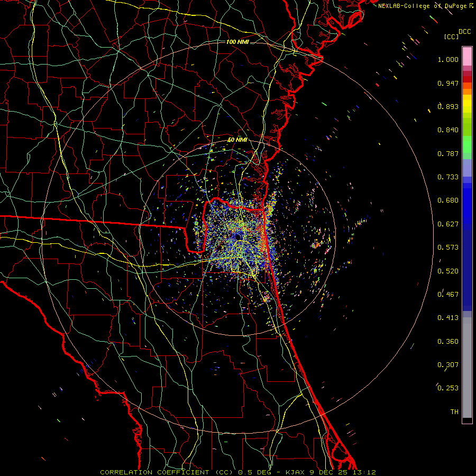
Task: Click the 0.360 scale value
Action: click(x=448, y=342)
